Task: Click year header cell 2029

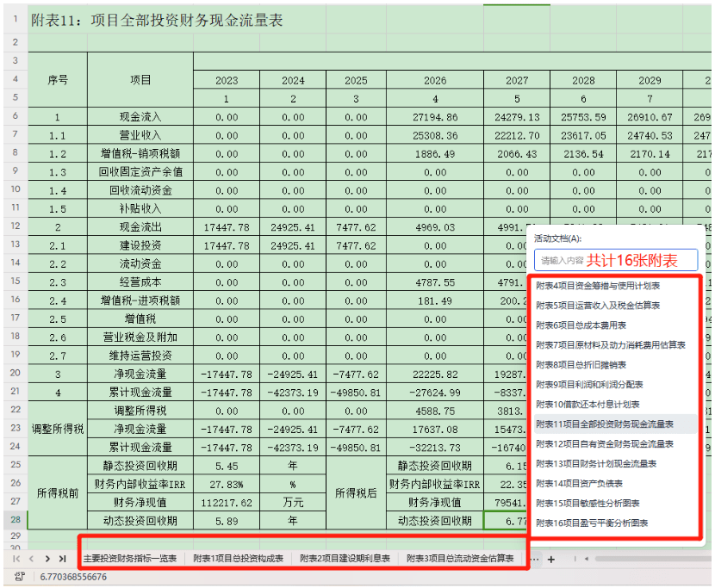Action: 650,80
